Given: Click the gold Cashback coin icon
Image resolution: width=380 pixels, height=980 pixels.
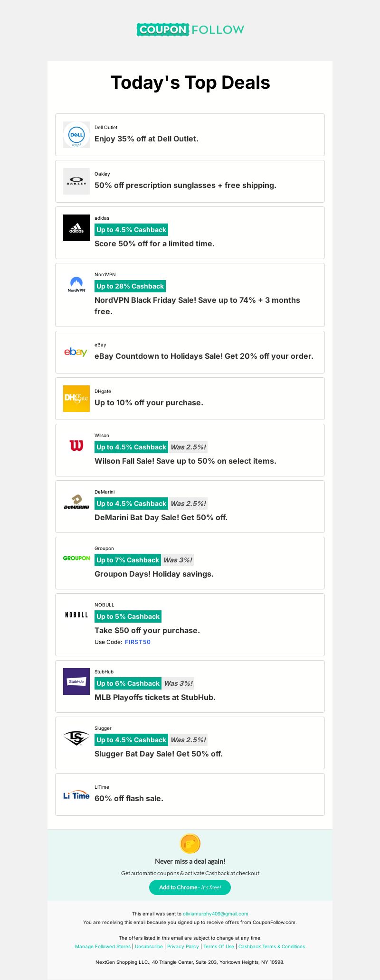Looking at the screenshot, I should click(190, 844).
